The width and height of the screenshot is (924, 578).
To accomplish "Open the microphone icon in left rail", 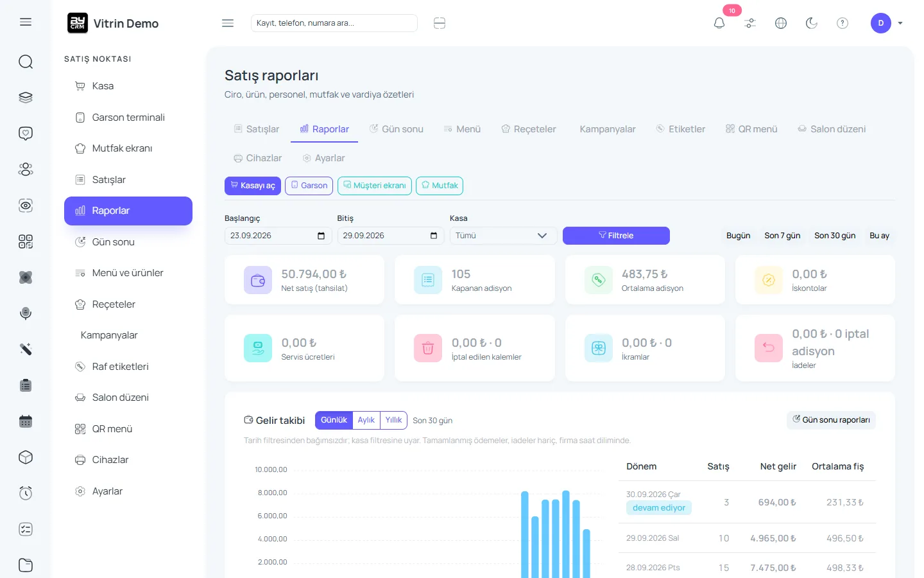I will (26, 313).
